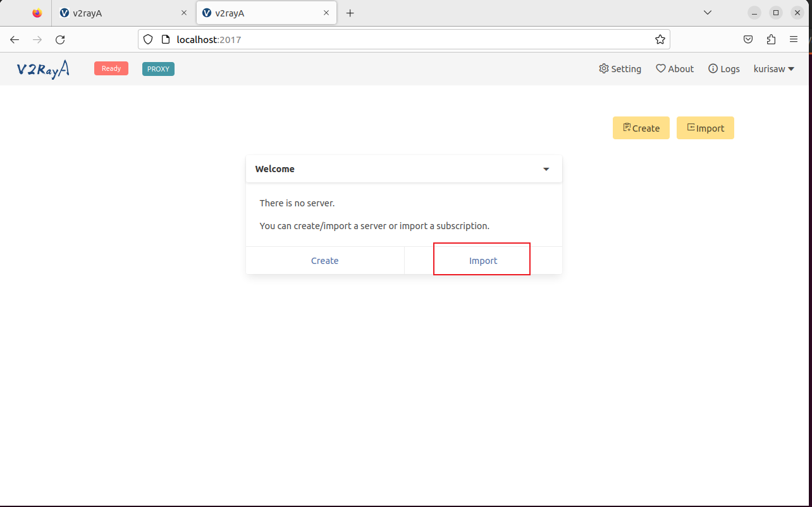812x507 pixels.
Task: Go back to previous page
Action: click(x=15, y=39)
